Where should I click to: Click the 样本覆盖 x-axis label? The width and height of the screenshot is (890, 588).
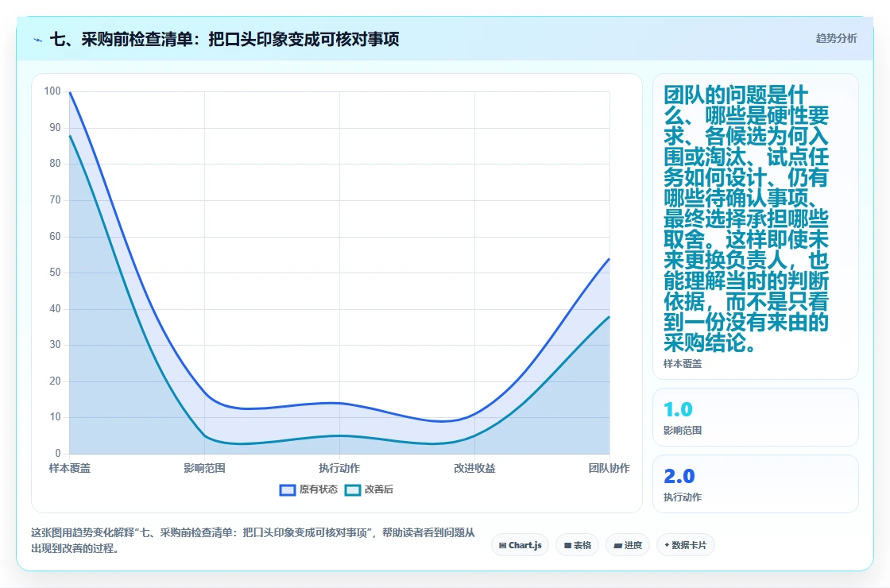click(70, 468)
